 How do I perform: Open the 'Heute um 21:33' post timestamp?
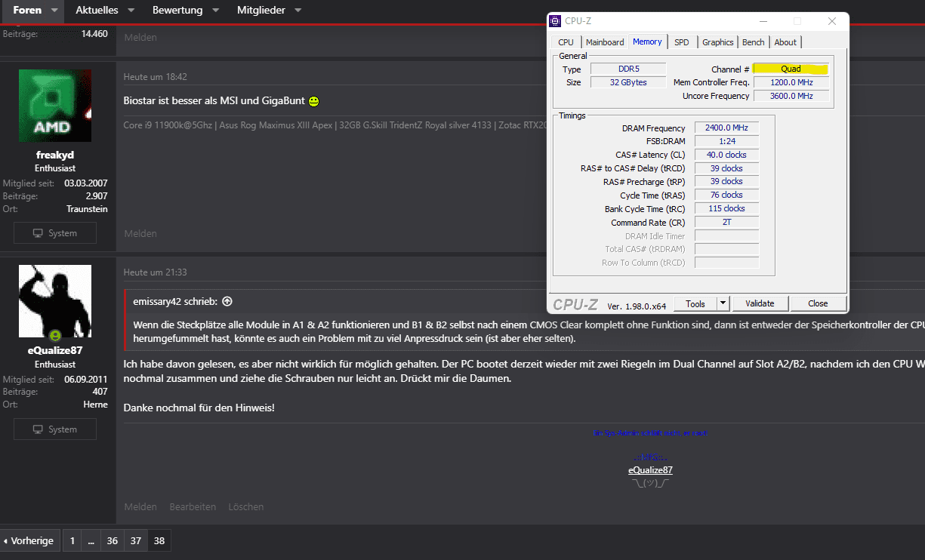(156, 272)
